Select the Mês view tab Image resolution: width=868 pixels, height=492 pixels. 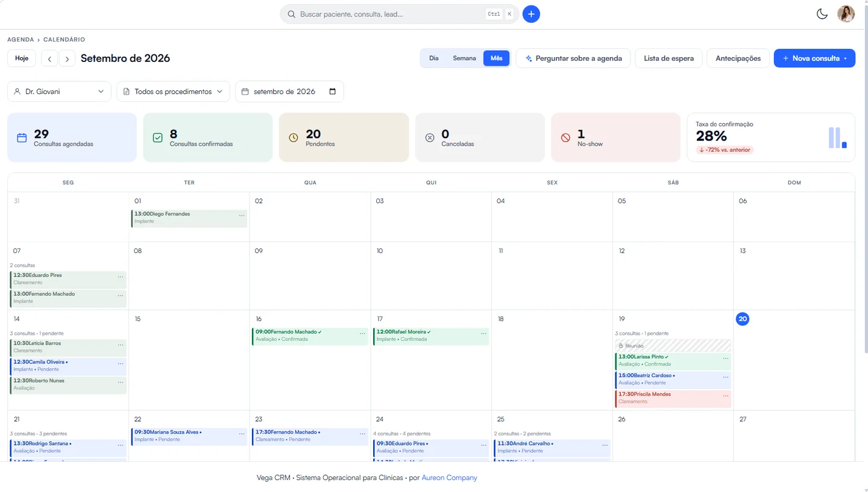point(496,58)
